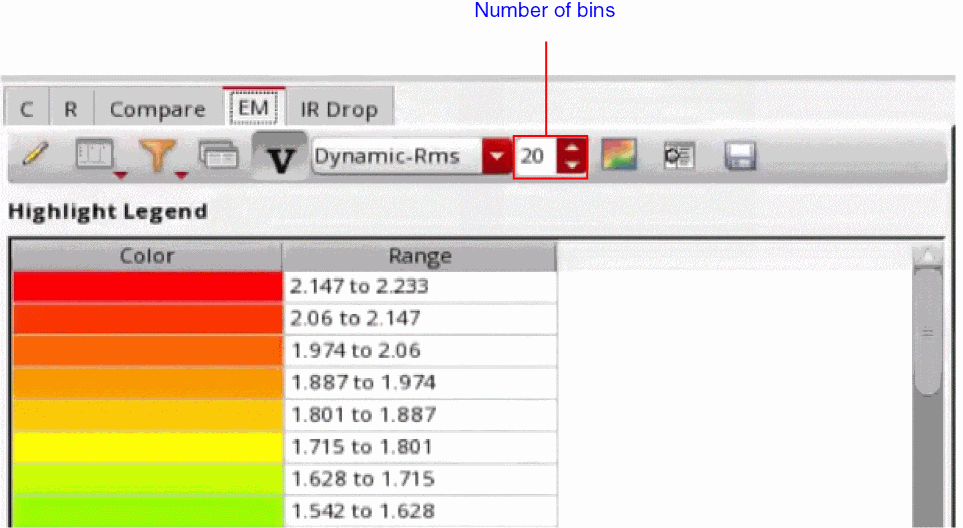Switch to the IR Drop tab
Viewport: 963px width, 528px height.
coord(339,109)
